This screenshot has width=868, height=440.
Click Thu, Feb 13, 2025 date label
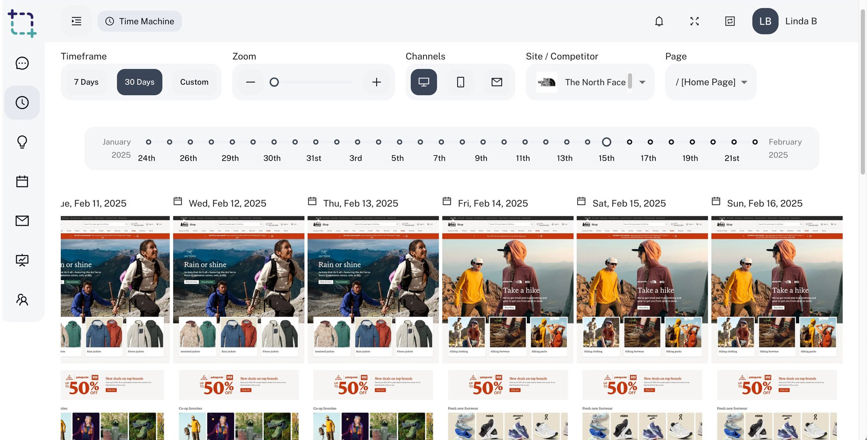pyautogui.click(x=361, y=203)
